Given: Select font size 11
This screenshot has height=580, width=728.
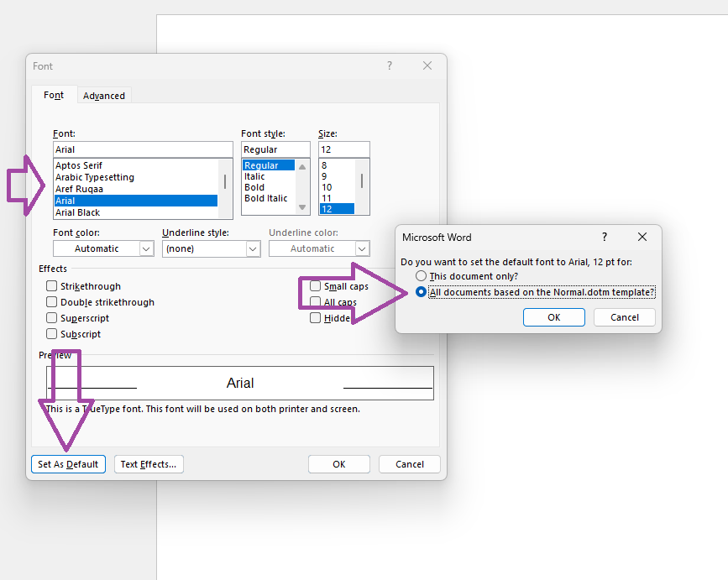Looking at the screenshot, I should (x=337, y=198).
